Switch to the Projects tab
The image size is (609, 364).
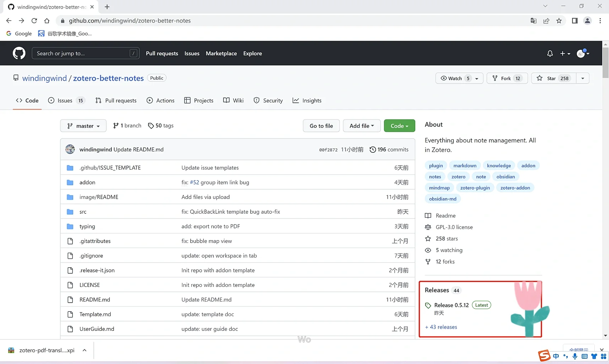click(199, 101)
